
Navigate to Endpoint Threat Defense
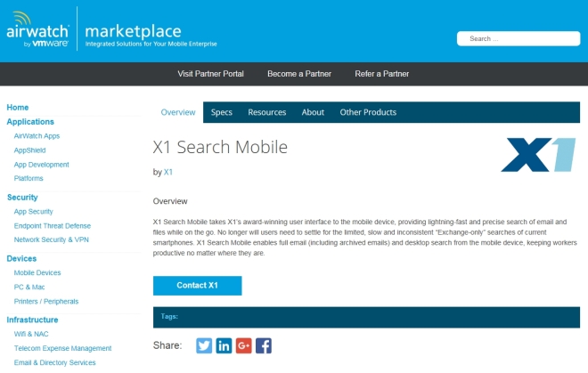pyautogui.click(x=53, y=226)
